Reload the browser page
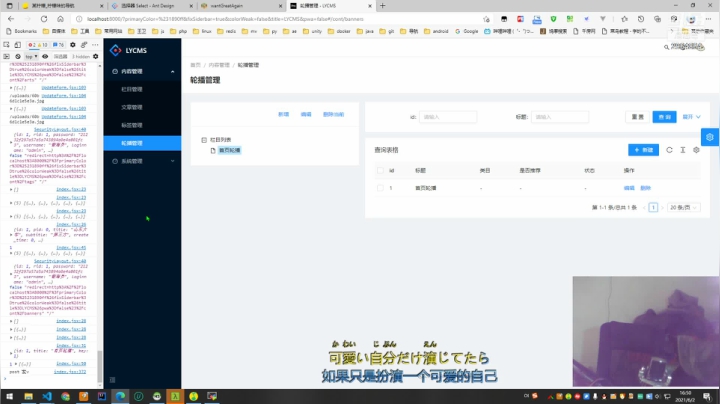This screenshot has height=404, width=720. (44, 19)
